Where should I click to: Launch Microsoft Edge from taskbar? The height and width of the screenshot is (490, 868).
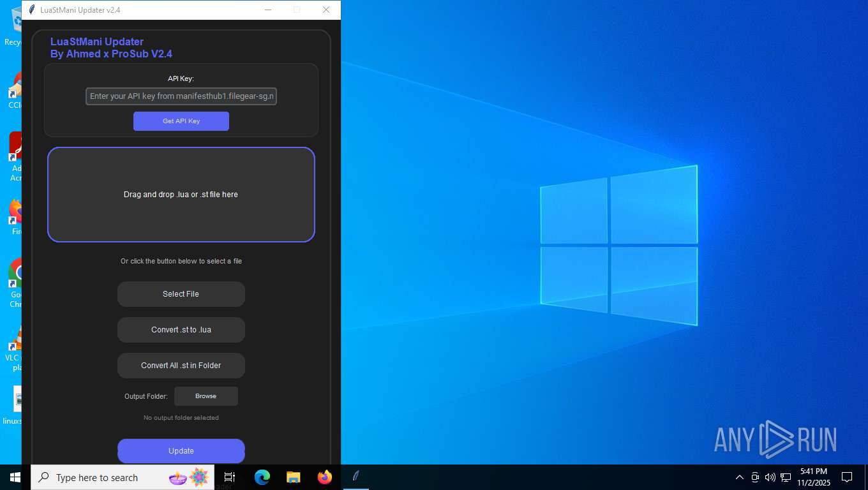click(x=262, y=477)
